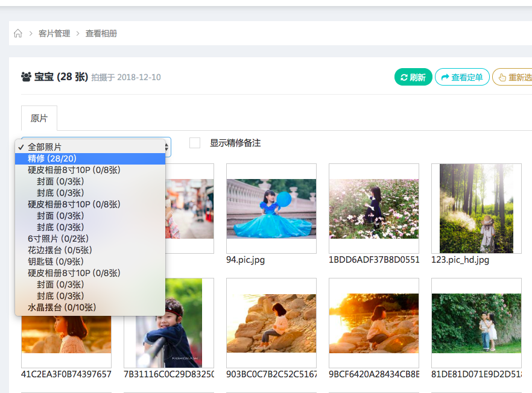
Task: Open the 94.pic.jpg photo thumbnail
Action: click(271, 209)
